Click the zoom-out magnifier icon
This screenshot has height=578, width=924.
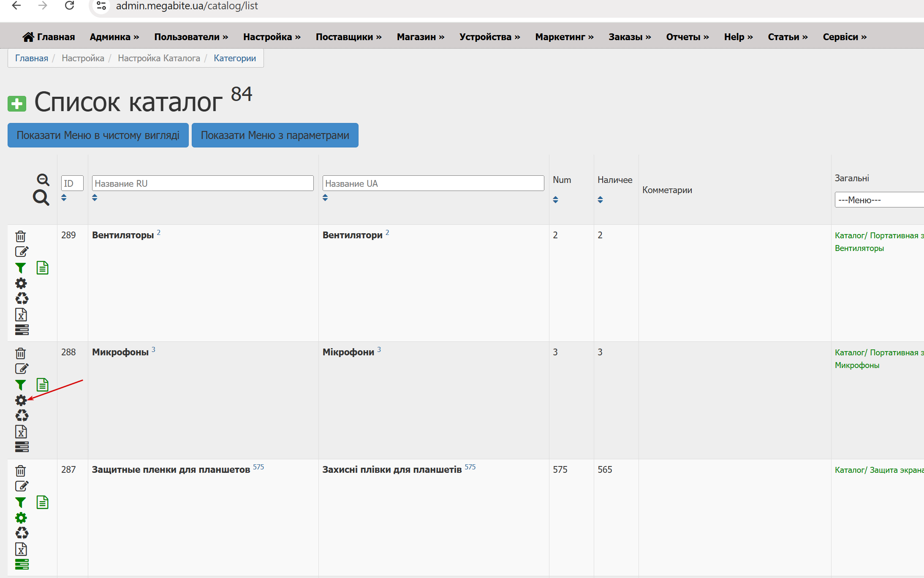pyautogui.click(x=43, y=180)
